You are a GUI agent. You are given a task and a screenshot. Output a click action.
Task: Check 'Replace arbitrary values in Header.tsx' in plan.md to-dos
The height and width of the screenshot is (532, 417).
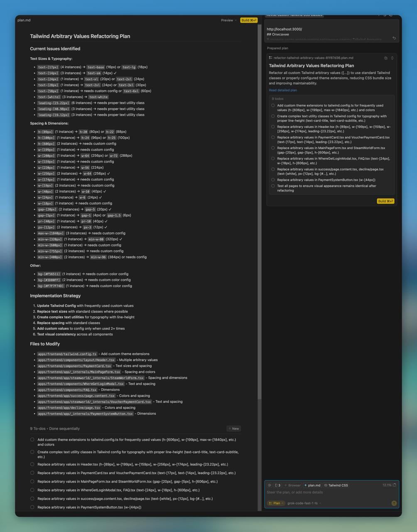pos(32,464)
